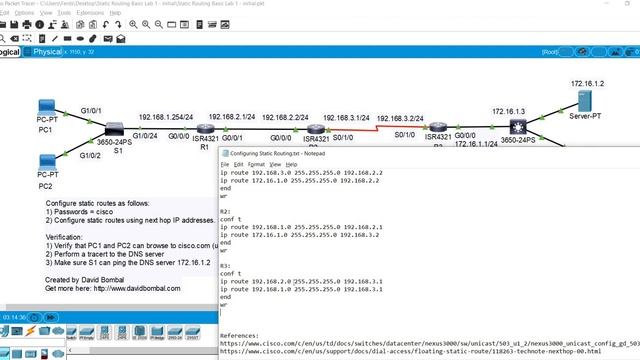Viewport: 640px width, 360px height.
Task: Click the Paste icon in toolbar
Action: 93,25
